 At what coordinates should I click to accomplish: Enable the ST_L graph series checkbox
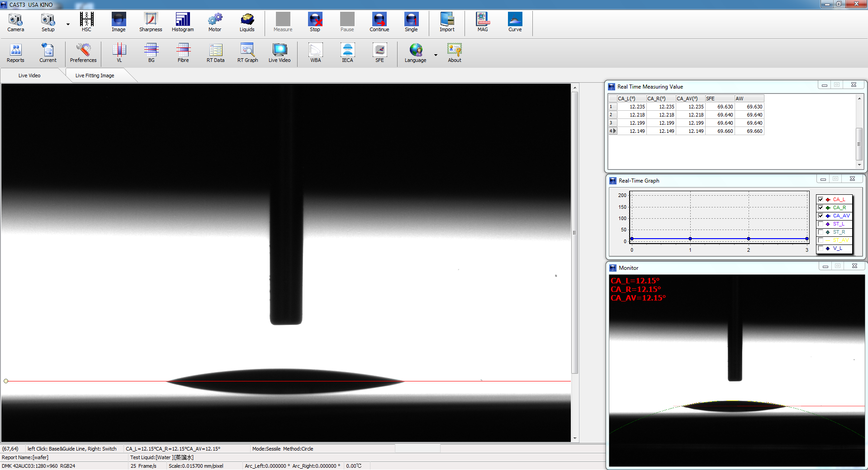[x=821, y=224]
